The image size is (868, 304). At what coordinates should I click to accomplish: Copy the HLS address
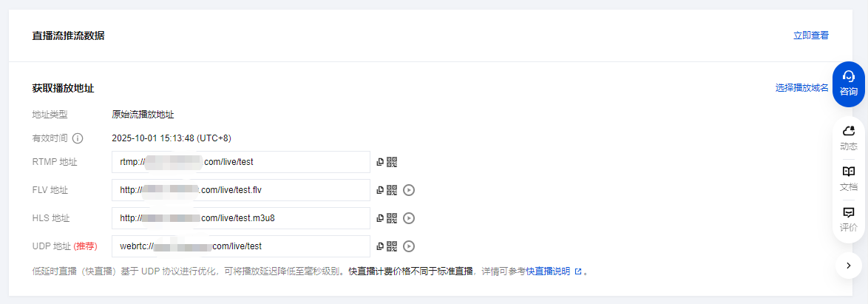tap(380, 218)
